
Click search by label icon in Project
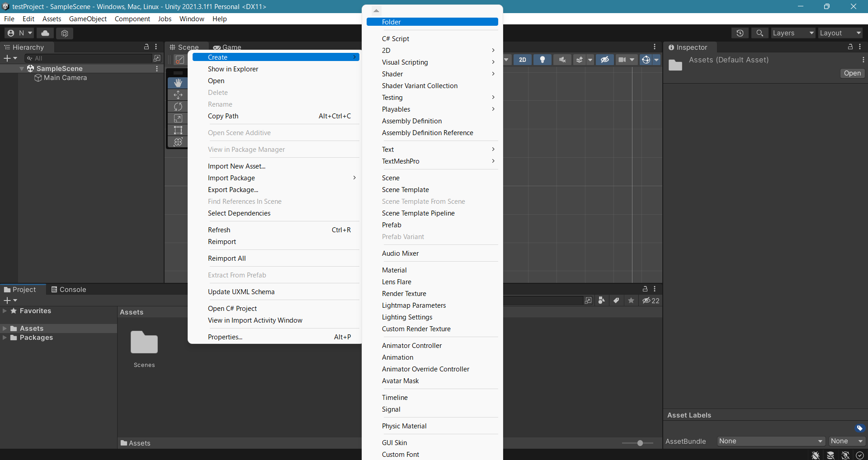(x=616, y=300)
